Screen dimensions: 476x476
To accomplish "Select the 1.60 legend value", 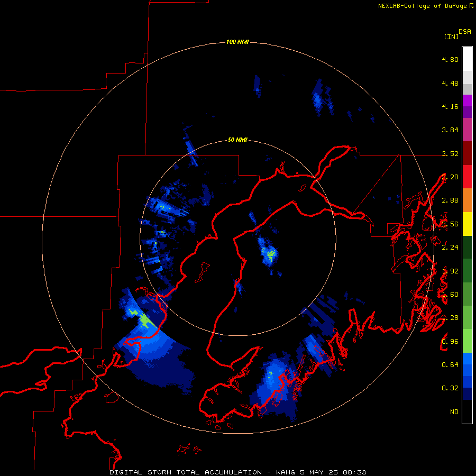I will tap(450, 295).
